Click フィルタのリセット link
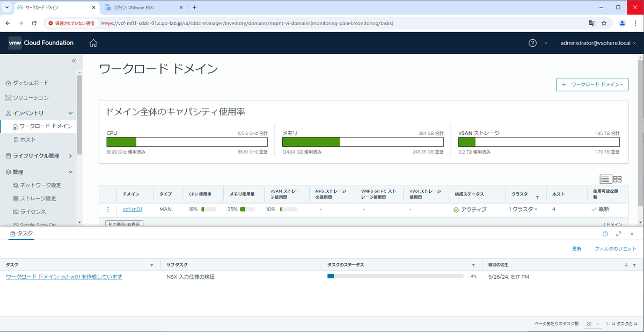This screenshot has height=332, width=644. (x=616, y=249)
